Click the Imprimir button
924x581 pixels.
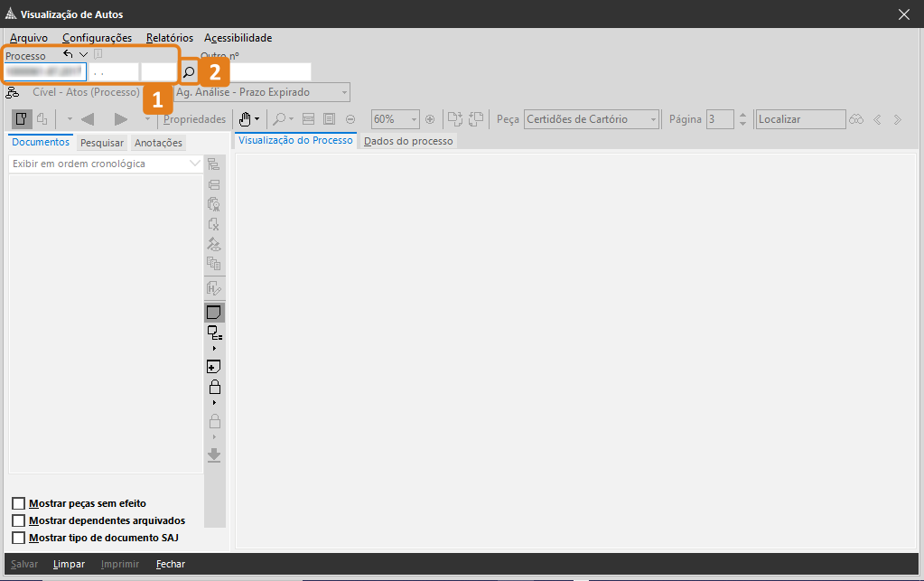tap(120, 564)
